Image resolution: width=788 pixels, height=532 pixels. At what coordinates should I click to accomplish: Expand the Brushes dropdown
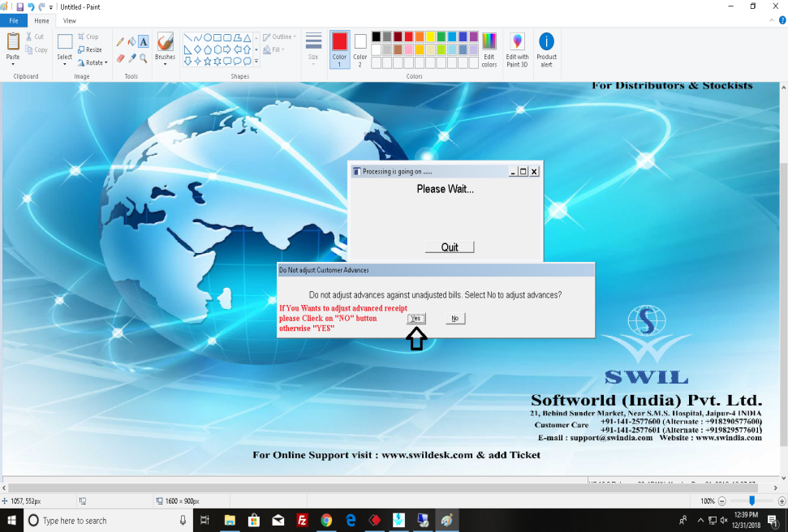[165, 64]
